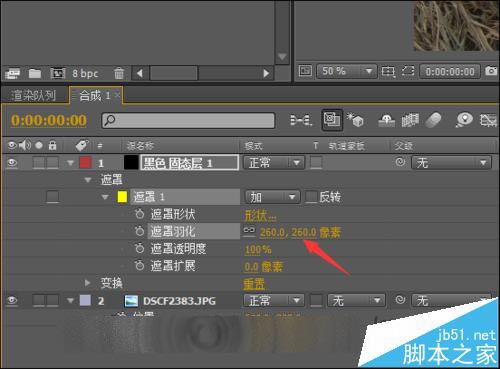
Task: Close the 合成 1 tab
Action: [x=117, y=95]
